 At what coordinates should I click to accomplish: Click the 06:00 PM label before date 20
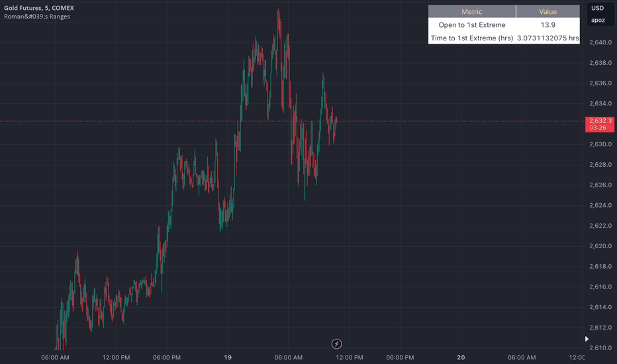click(x=400, y=357)
